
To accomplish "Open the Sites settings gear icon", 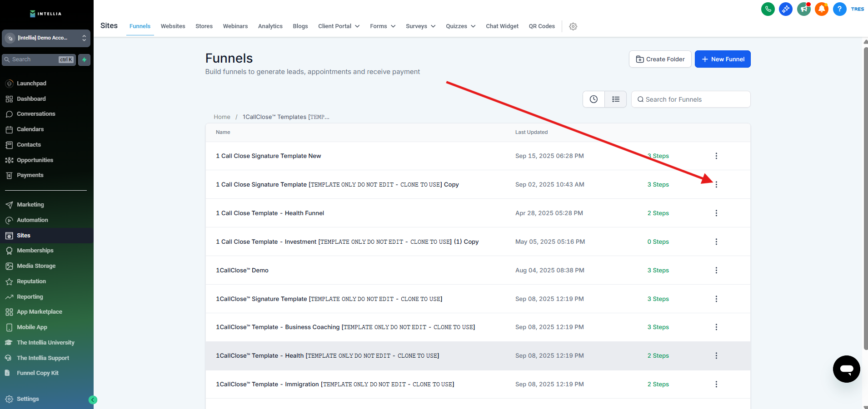I will point(573,26).
